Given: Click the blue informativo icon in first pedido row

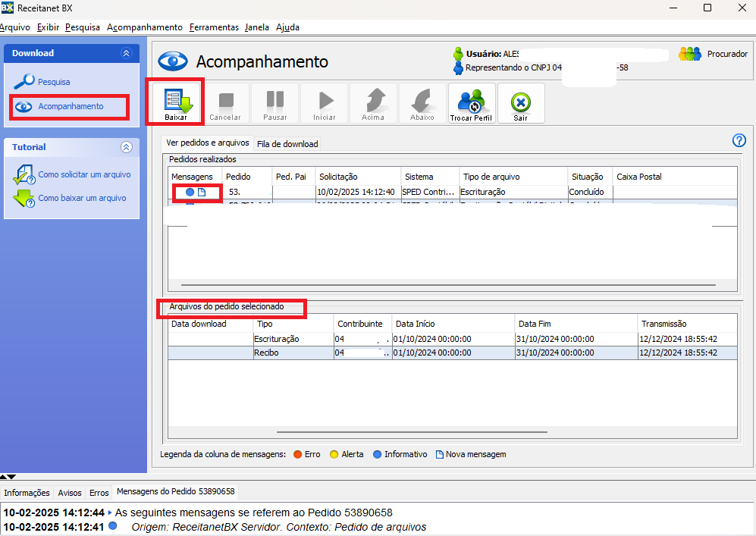Looking at the screenshot, I should pos(190,192).
